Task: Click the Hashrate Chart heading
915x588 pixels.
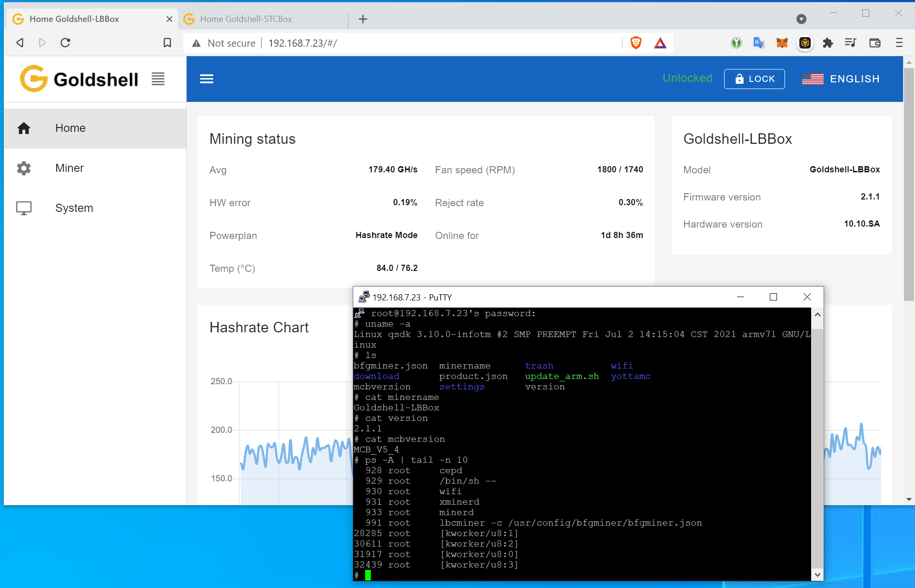Action: pyautogui.click(x=259, y=327)
